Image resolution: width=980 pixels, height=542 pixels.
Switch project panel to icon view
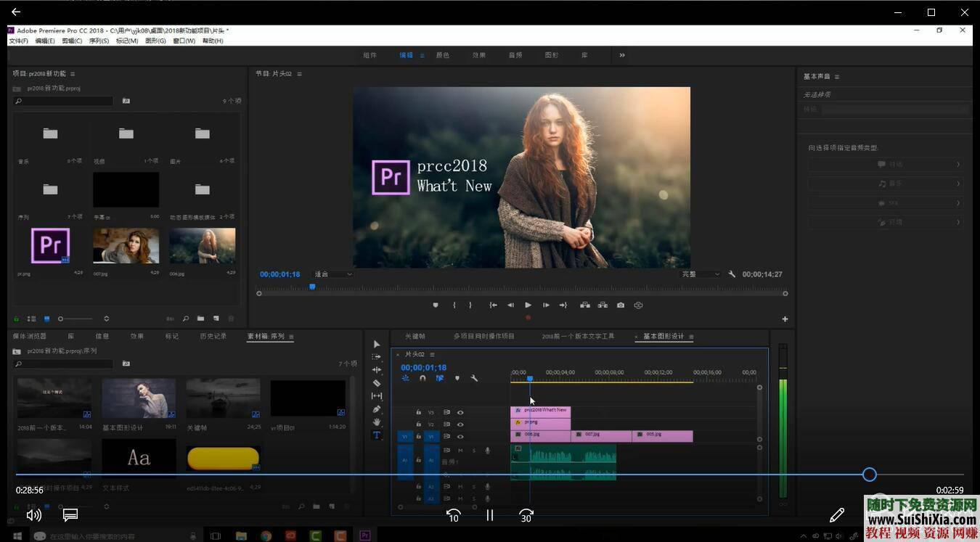46,319
